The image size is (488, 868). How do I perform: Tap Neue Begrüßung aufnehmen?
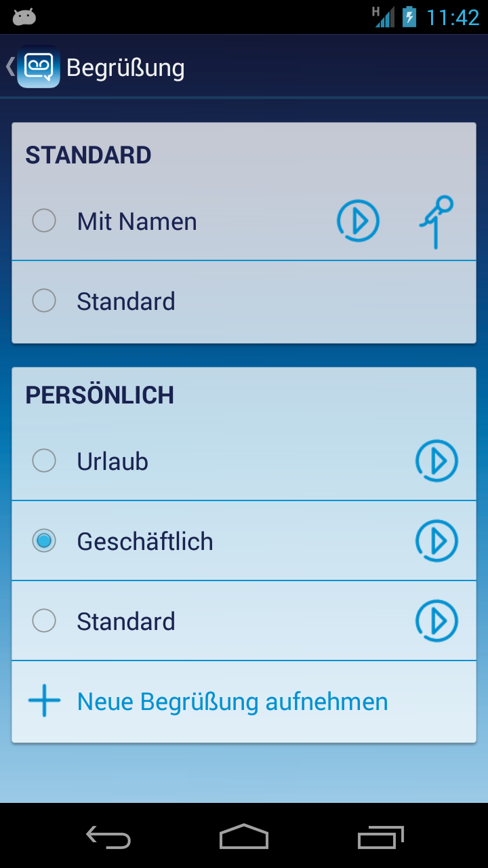click(x=232, y=702)
